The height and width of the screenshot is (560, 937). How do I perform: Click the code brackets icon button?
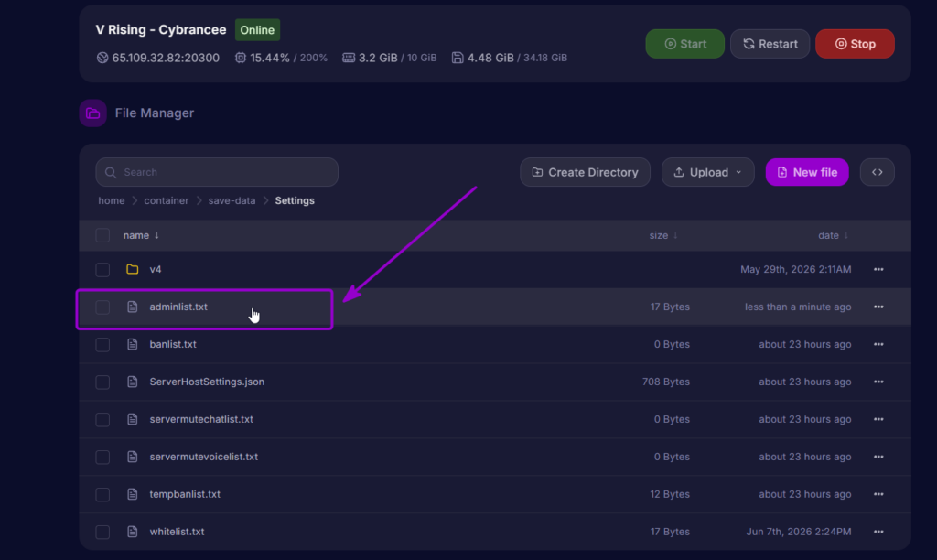(877, 172)
